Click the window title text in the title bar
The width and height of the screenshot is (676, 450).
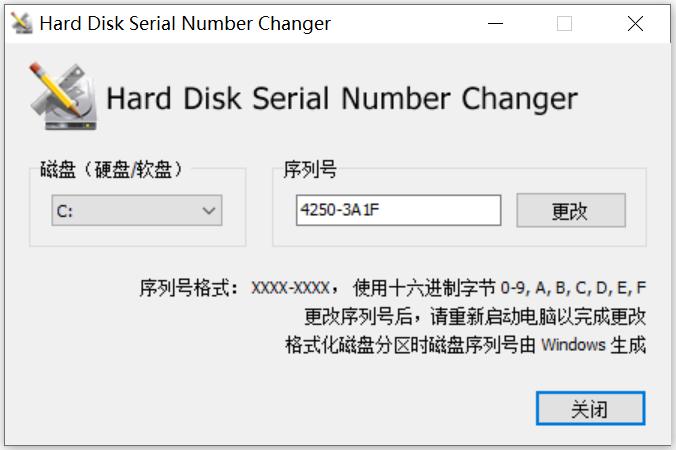tap(185, 23)
